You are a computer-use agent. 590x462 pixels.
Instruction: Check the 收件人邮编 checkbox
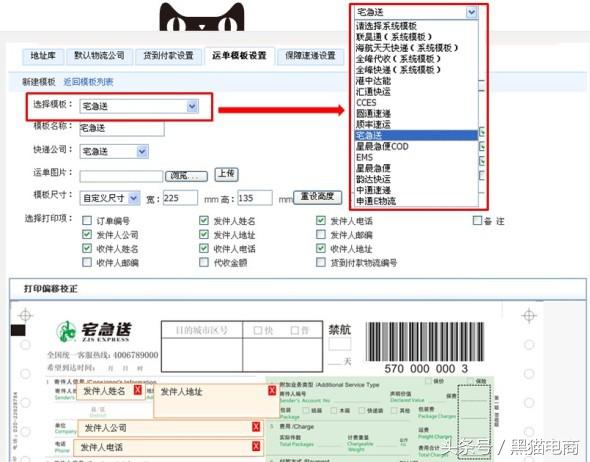click(x=87, y=262)
